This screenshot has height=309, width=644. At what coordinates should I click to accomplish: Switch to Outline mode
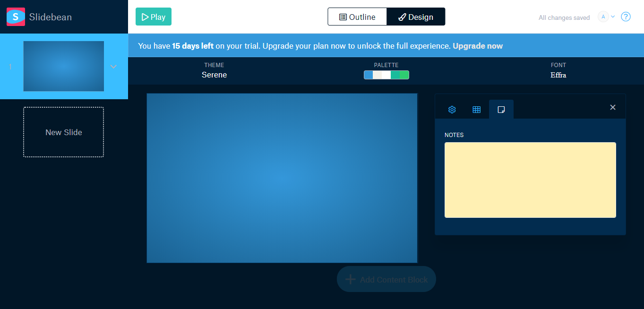point(357,17)
